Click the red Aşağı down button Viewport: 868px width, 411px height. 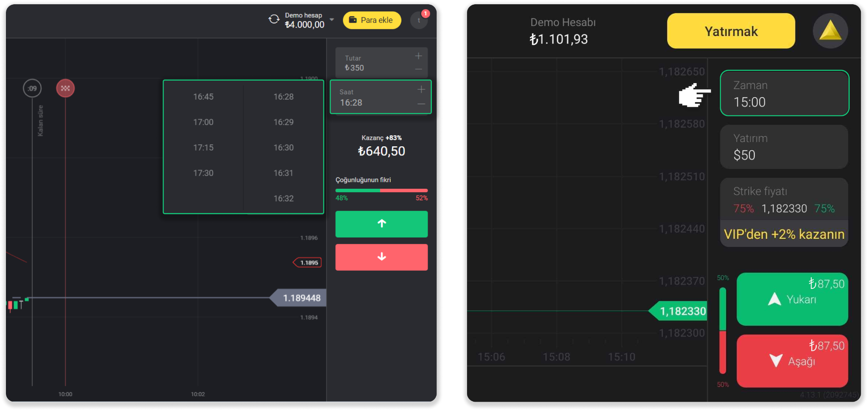[x=792, y=361]
